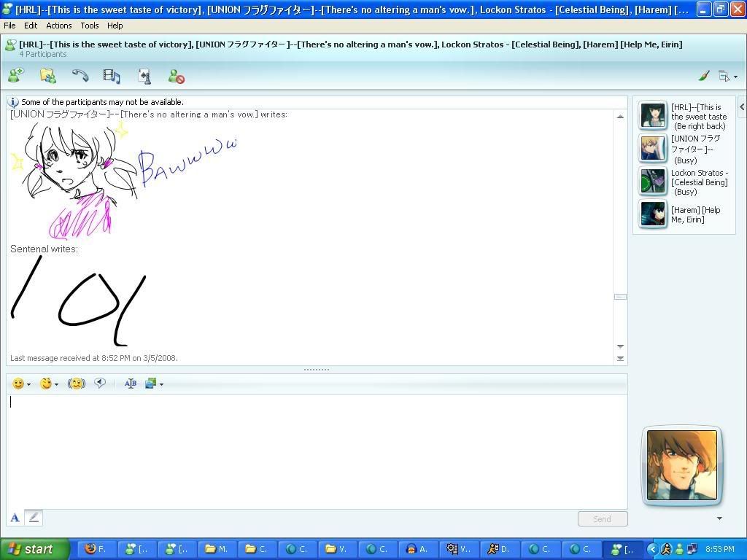
Task: Open the games and activities icon
Action: click(144, 76)
